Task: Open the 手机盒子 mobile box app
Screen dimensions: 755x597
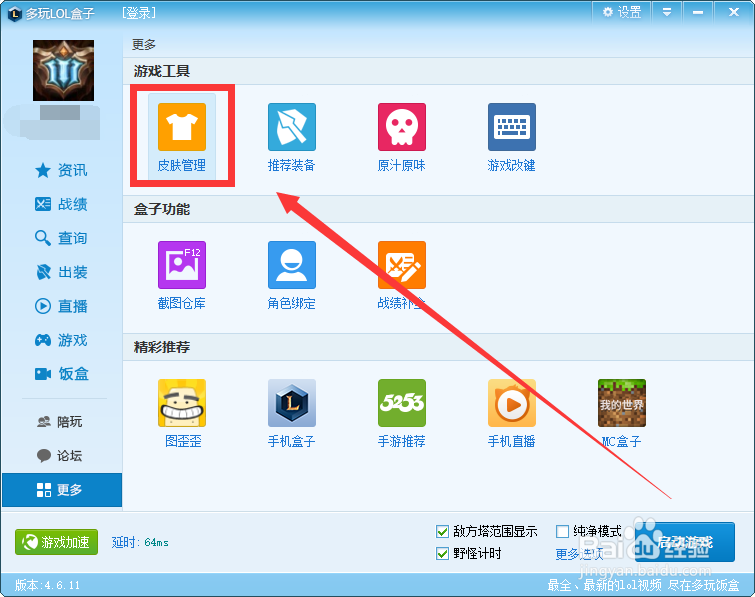Action: 292,413
